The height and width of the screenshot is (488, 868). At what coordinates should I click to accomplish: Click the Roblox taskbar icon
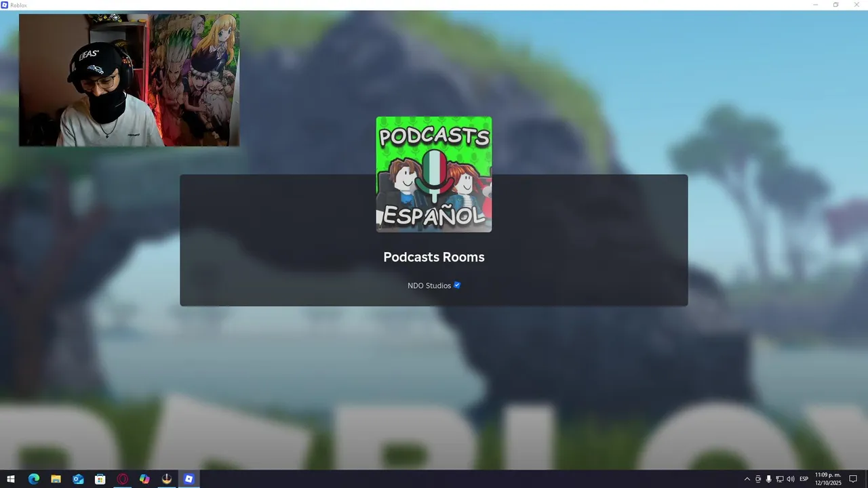point(189,479)
